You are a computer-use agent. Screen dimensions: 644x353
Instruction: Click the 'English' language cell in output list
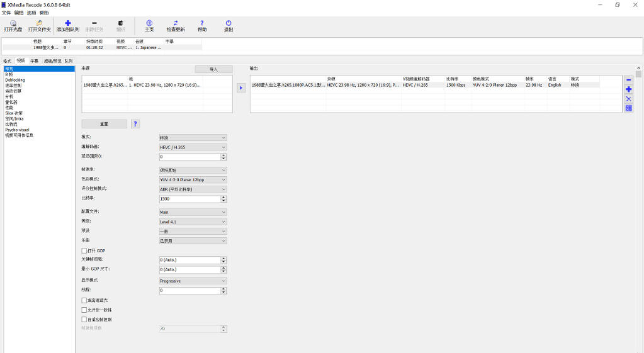pyautogui.click(x=555, y=85)
